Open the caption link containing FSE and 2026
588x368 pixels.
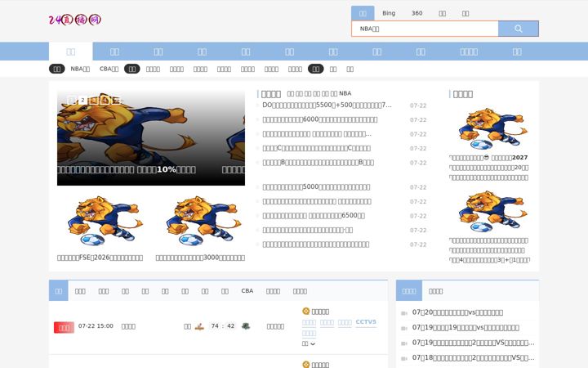pos(100,258)
